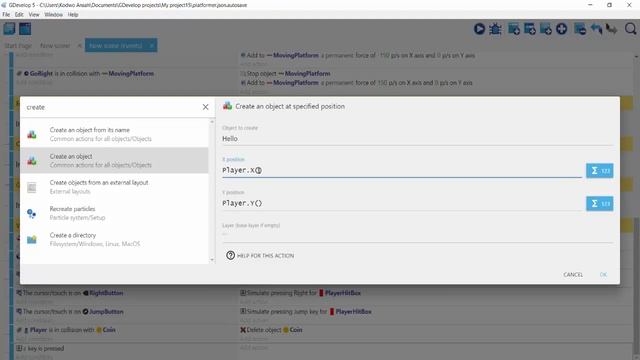The image size is (640, 360).
Task: Click the Cancel button
Action: point(573,275)
